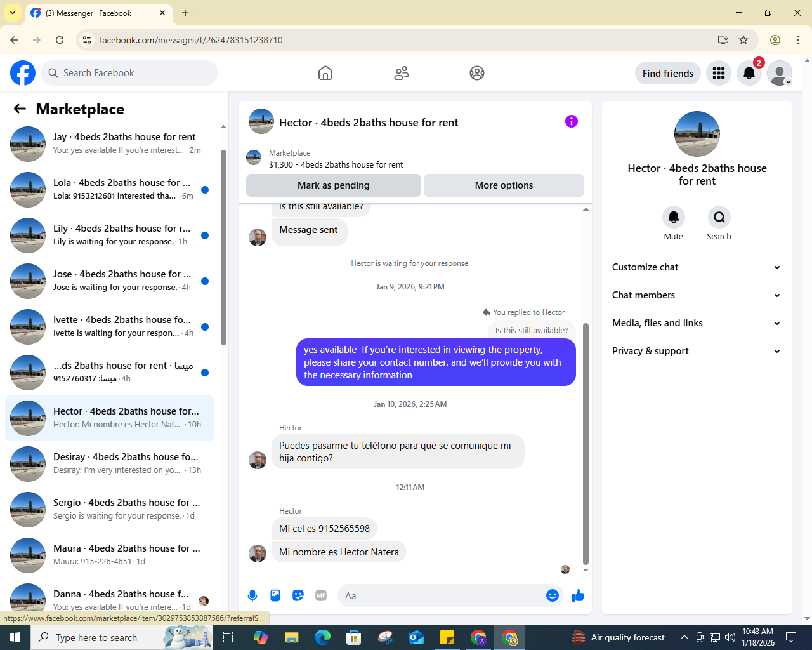This screenshot has height=650, width=812.
Task: Go back with the Marketplace arrow
Action: [20, 109]
